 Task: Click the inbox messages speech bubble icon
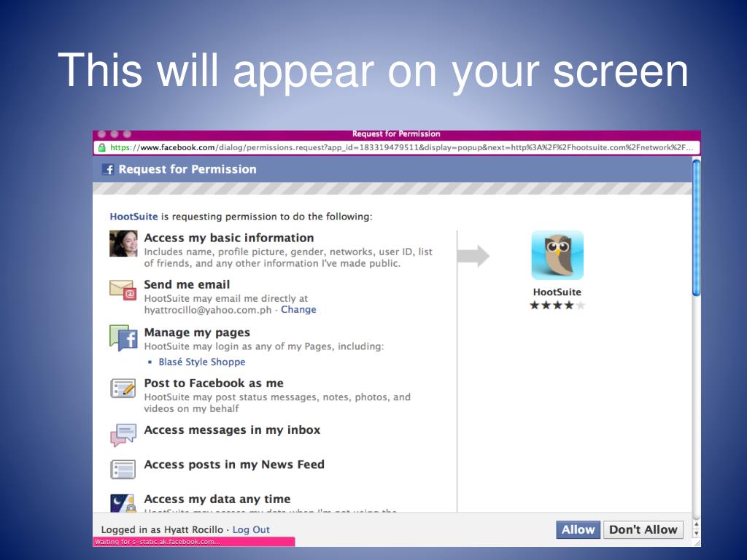pos(123,435)
